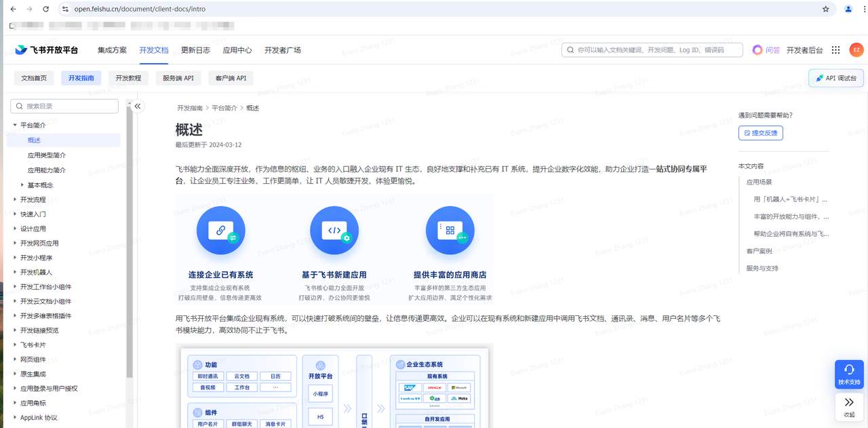Jump to 应用场景 in page outline

(759, 182)
